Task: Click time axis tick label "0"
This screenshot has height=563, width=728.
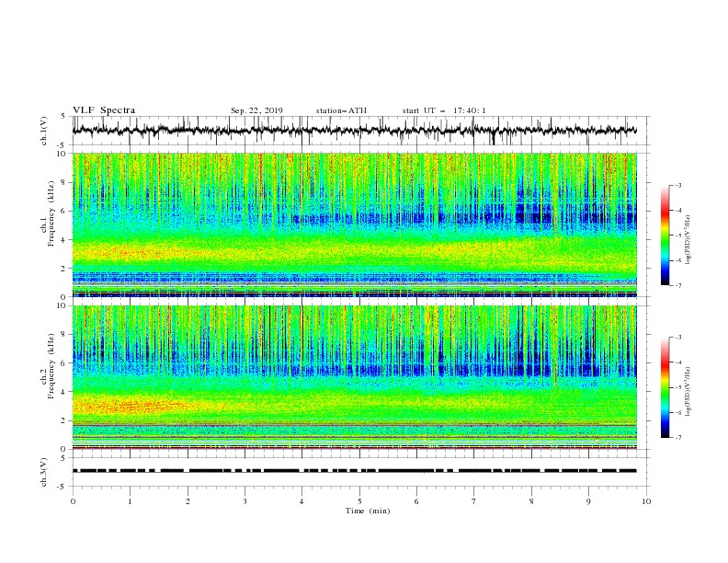Action: coord(73,501)
